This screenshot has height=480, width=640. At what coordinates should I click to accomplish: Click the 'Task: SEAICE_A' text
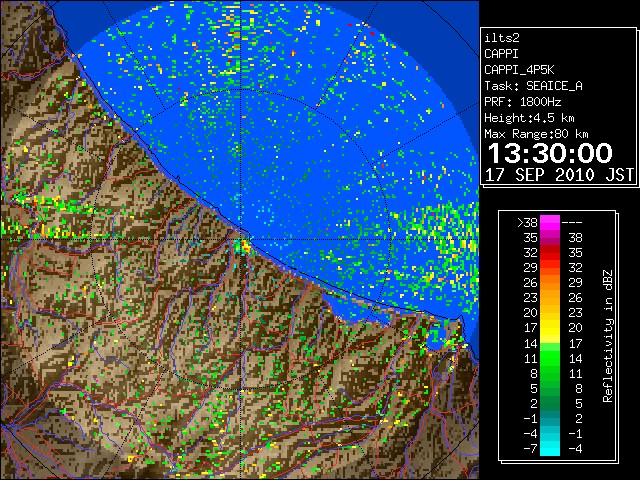(533, 86)
